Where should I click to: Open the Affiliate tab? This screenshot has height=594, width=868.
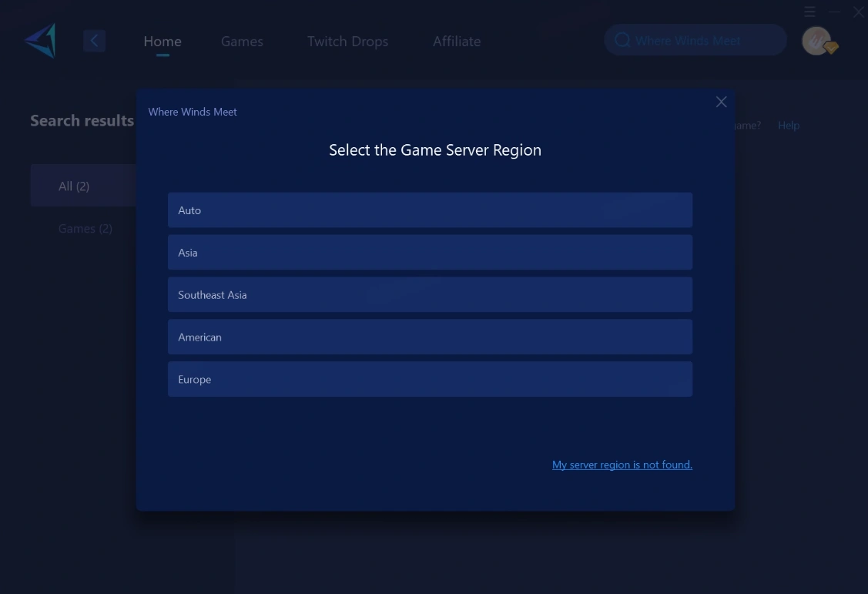click(x=457, y=42)
